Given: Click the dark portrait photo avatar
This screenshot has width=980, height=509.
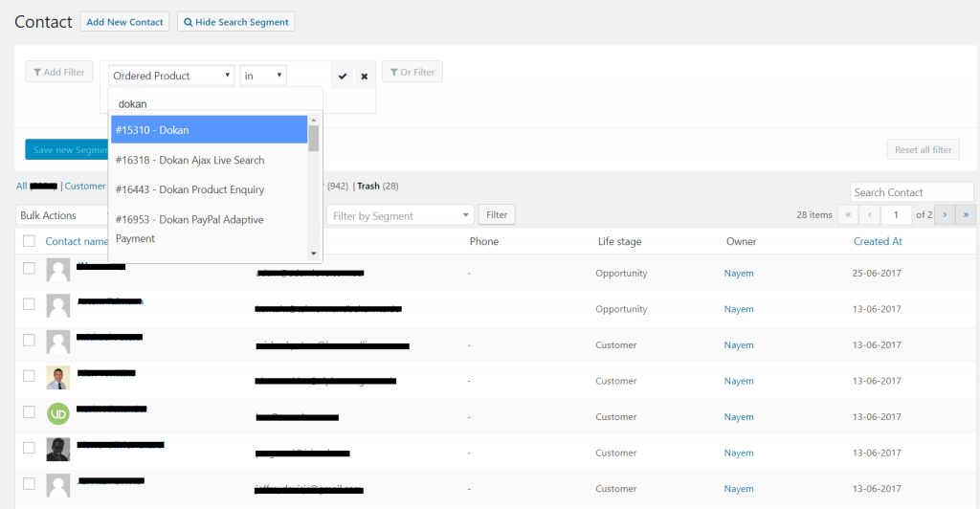Looking at the screenshot, I should tap(58, 450).
